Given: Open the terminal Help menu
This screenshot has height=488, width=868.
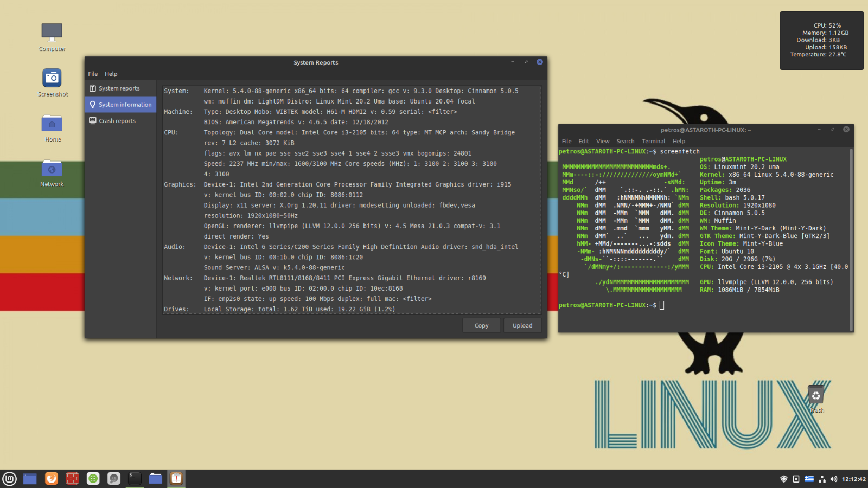Looking at the screenshot, I should pos(679,141).
